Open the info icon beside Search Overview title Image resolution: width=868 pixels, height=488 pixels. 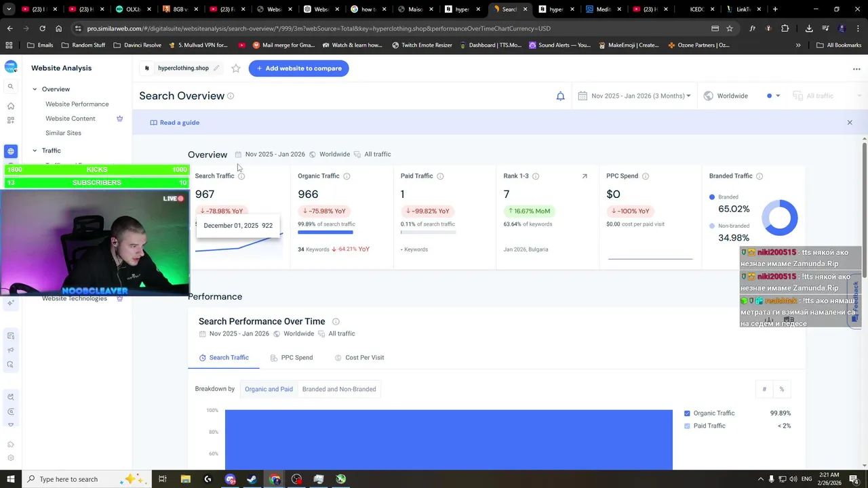231,96
